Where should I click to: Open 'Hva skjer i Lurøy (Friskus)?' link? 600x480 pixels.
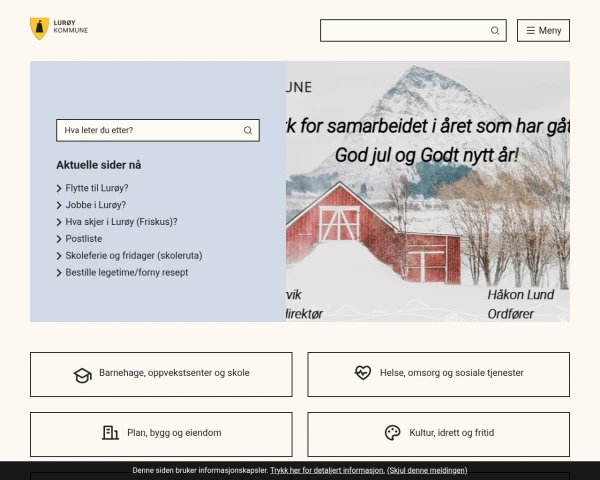click(121, 222)
